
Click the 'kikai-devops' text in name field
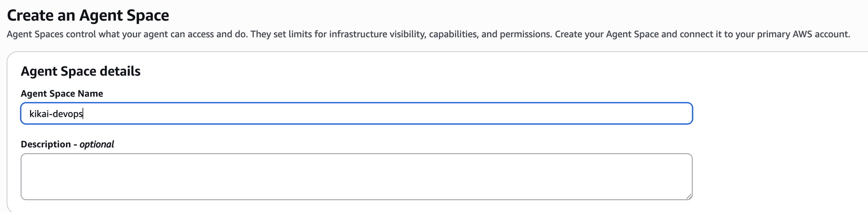click(56, 114)
